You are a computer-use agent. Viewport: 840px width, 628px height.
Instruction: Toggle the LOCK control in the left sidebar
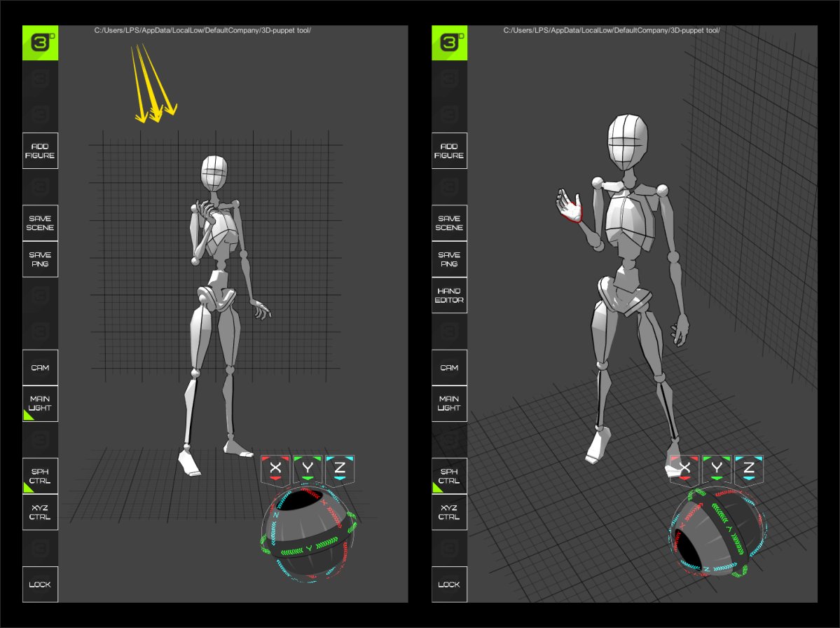pyautogui.click(x=40, y=583)
